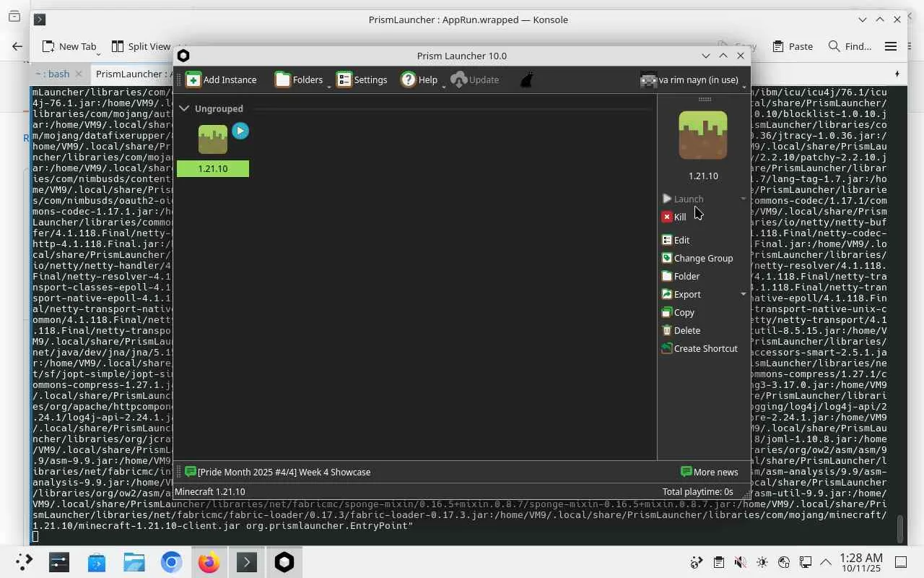The image size is (924, 578).
Task: Delete the 1.21.10 instance
Action: click(x=681, y=330)
